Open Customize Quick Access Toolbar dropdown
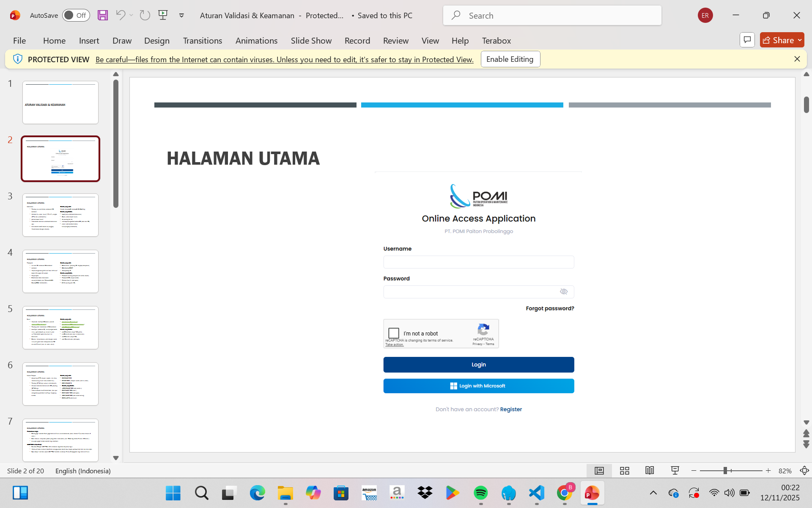The width and height of the screenshot is (812, 508). (181, 15)
